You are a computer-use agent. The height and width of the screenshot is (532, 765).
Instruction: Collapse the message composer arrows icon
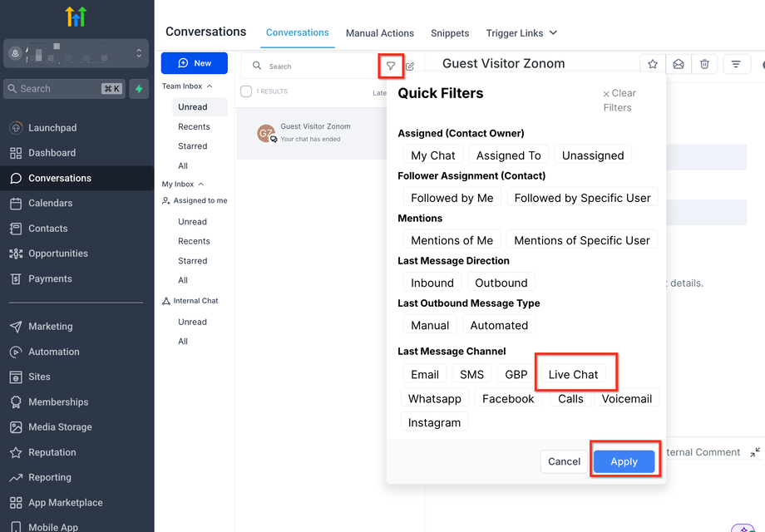tap(755, 452)
